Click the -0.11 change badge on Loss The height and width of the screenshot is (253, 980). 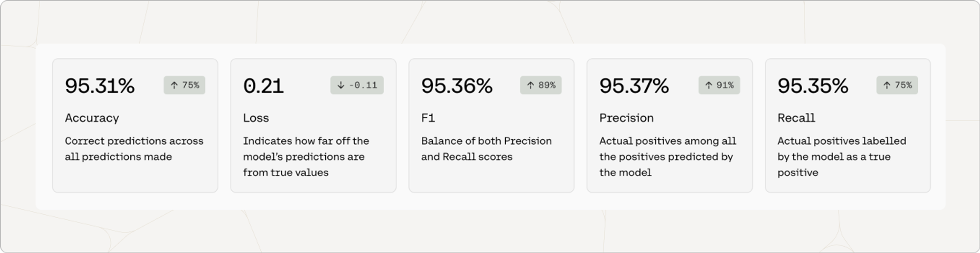coord(357,85)
